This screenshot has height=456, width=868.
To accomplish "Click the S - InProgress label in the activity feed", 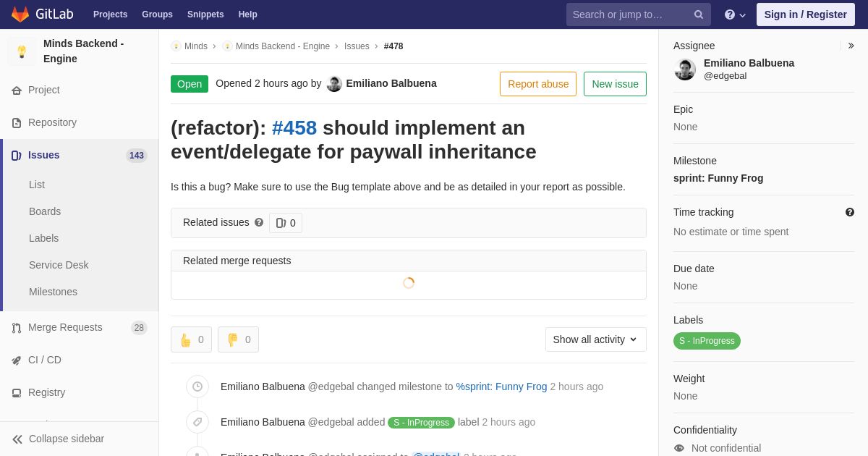I will pyautogui.click(x=421, y=423).
